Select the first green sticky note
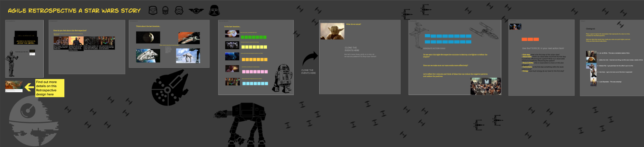This screenshot has height=147, width=644. (x=243, y=37)
